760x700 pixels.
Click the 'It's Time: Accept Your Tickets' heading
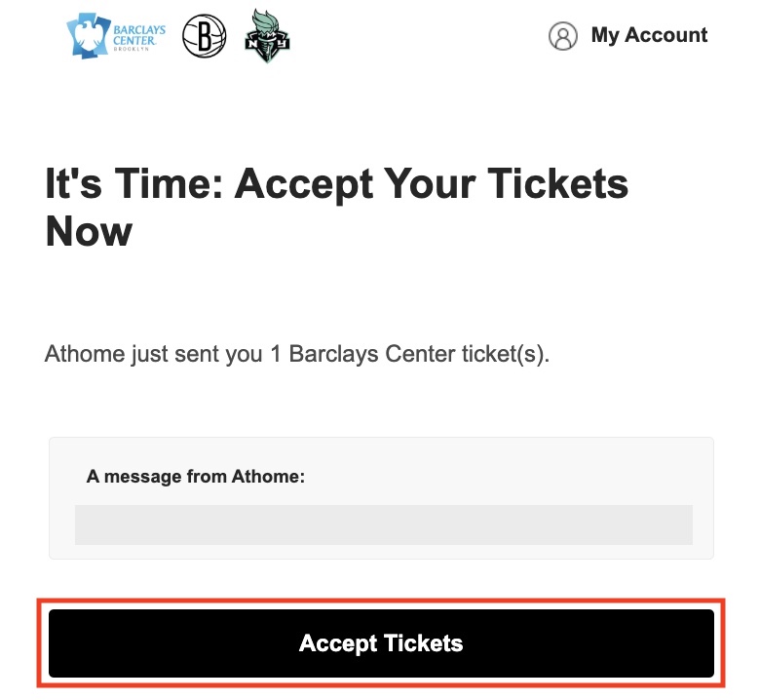(x=336, y=184)
